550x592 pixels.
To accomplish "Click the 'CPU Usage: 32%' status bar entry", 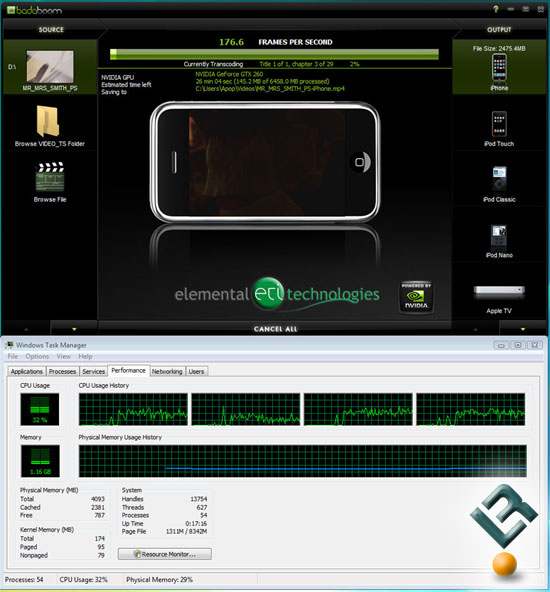I will pos(83,580).
